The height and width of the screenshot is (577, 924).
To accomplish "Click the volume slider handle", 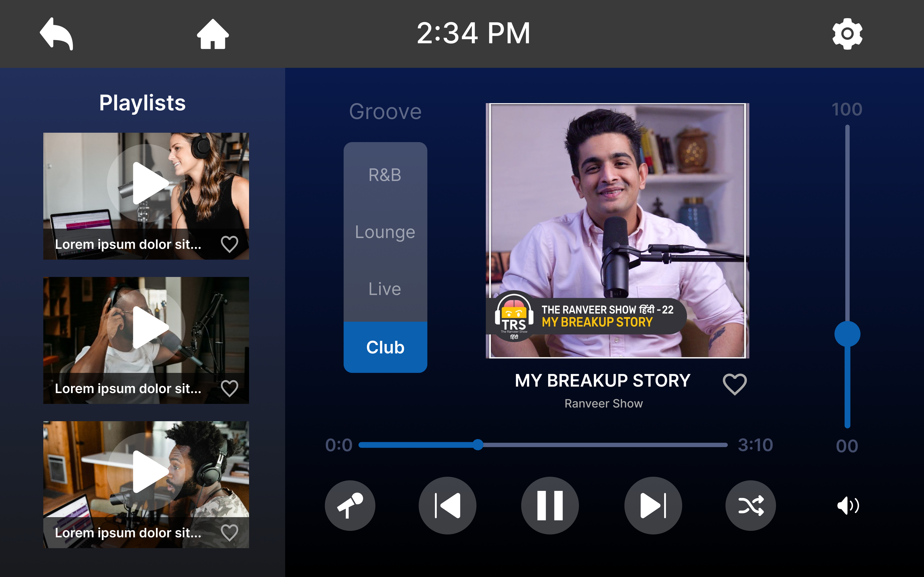I will (847, 334).
